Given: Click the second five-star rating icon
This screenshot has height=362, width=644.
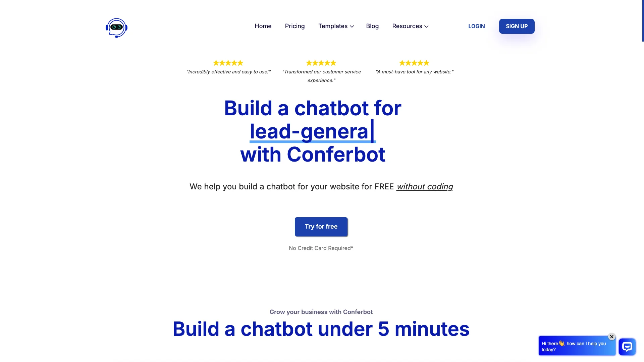Looking at the screenshot, I should pyautogui.click(x=321, y=63).
